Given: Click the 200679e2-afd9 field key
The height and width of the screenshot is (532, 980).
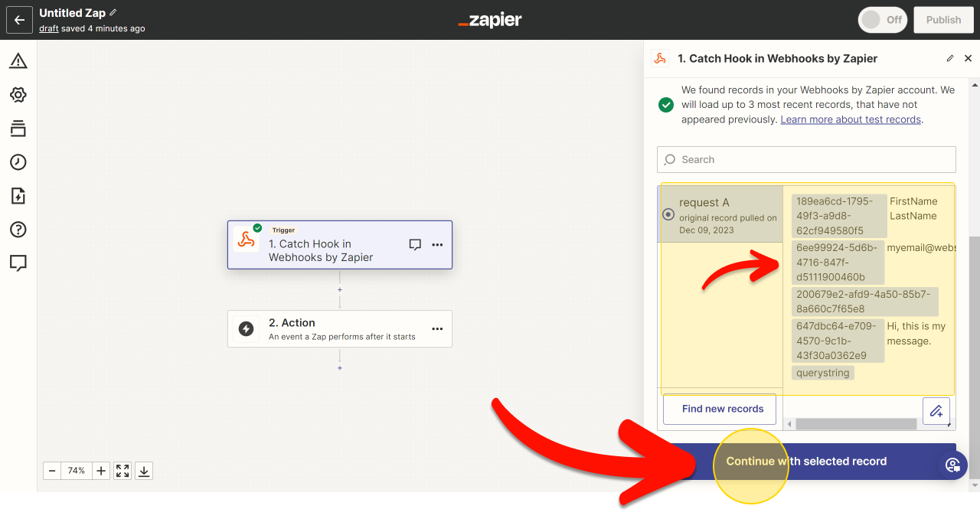Looking at the screenshot, I should click(864, 302).
